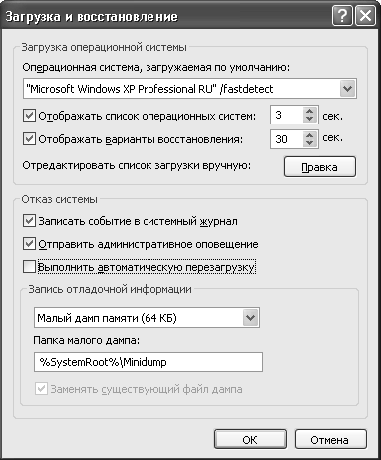Increase recovery options seconds up arrow

click(x=310, y=135)
